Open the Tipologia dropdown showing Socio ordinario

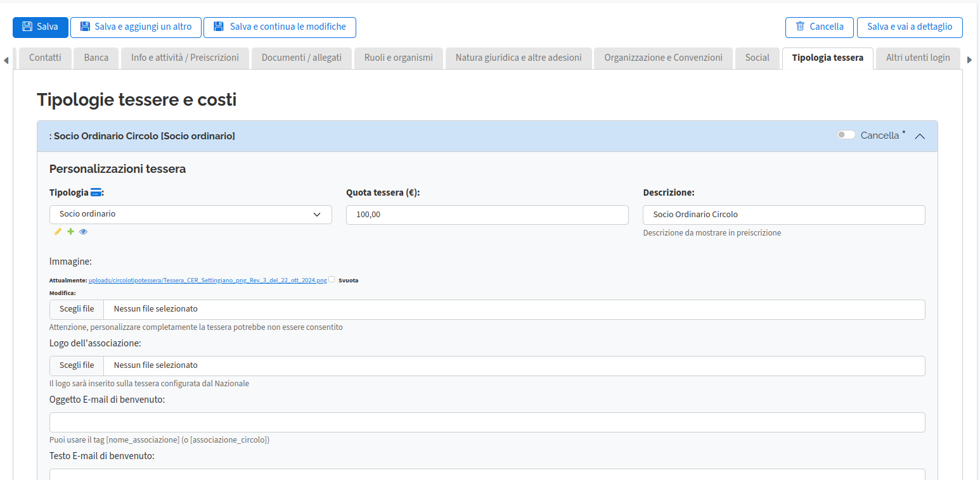click(x=191, y=215)
